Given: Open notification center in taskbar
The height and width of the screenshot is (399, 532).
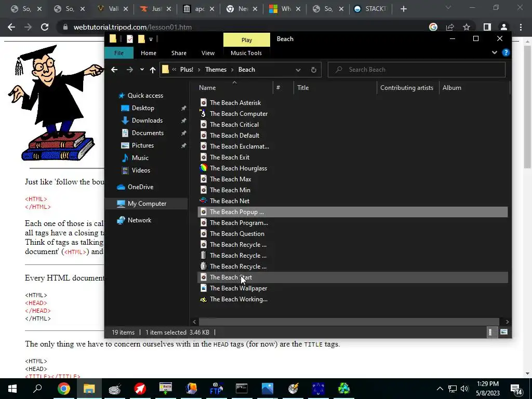Looking at the screenshot, I should pyautogui.click(x=516, y=390).
